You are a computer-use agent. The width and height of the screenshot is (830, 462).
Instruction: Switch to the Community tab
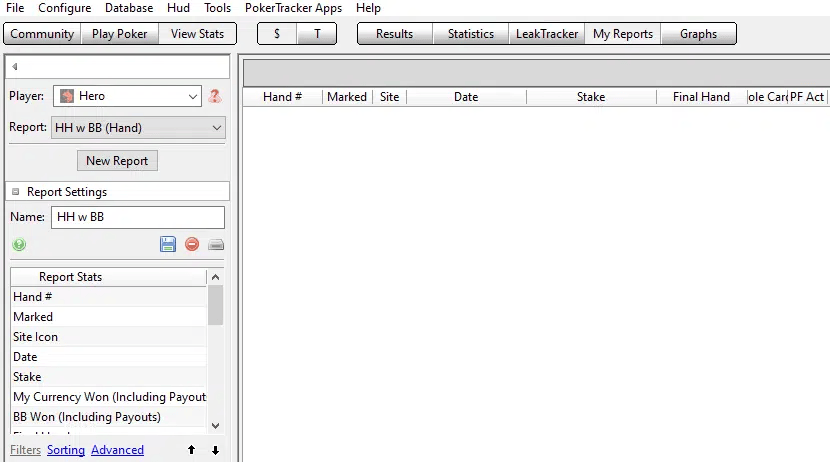pyautogui.click(x=42, y=34)
